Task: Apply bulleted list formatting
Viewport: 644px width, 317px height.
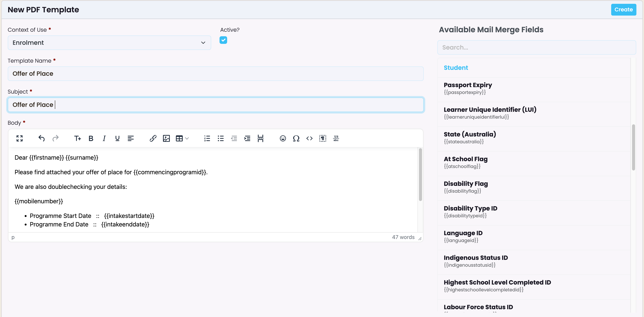Action: click(x=220, y=138)
